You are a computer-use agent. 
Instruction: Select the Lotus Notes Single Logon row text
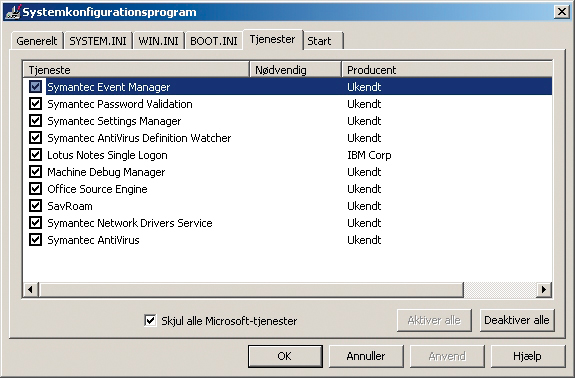[107, 155]
